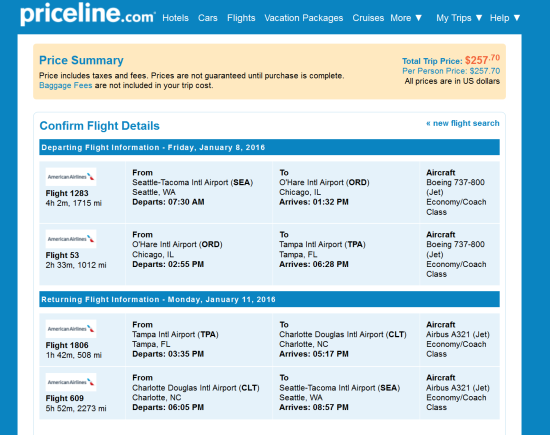Expand the Help dropdown menu

tap(505, 18)
